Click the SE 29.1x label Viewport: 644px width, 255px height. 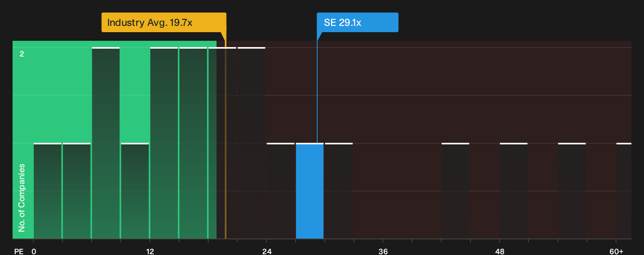coord(358,22)
